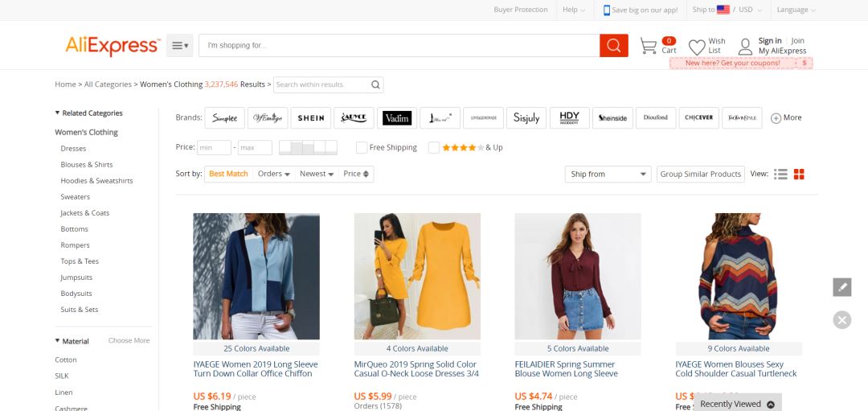Select the SHEIN brand logo
The image size is (868, 411).
[310, 118]
